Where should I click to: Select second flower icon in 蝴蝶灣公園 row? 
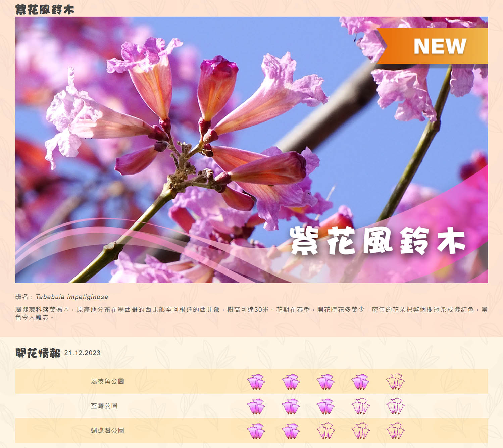click(291, 431)
